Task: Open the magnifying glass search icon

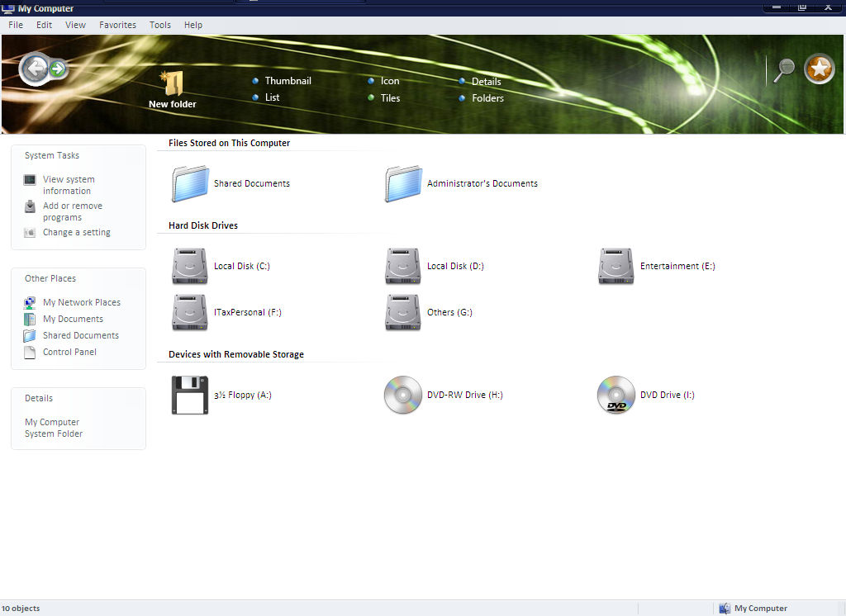Action: click(x=783, y=69)
